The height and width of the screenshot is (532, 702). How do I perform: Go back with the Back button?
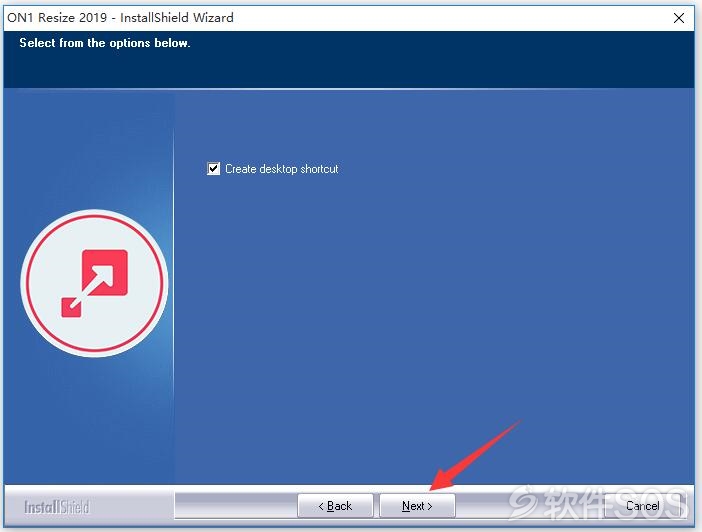tap(335, 506)
